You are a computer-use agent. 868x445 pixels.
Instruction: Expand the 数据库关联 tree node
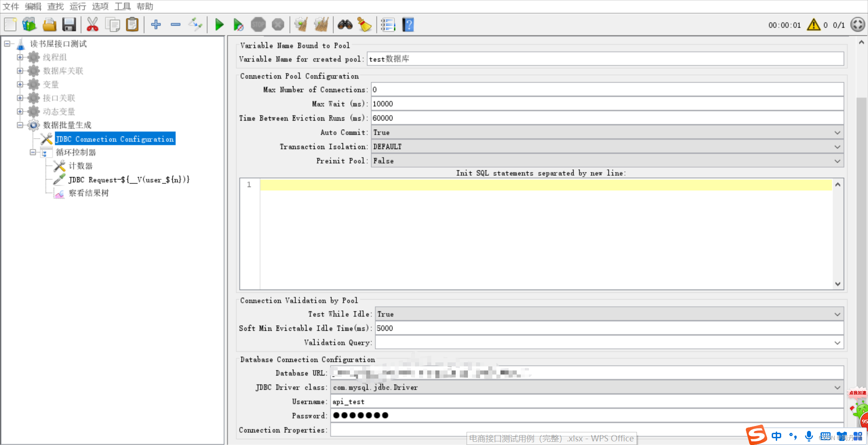20,71
